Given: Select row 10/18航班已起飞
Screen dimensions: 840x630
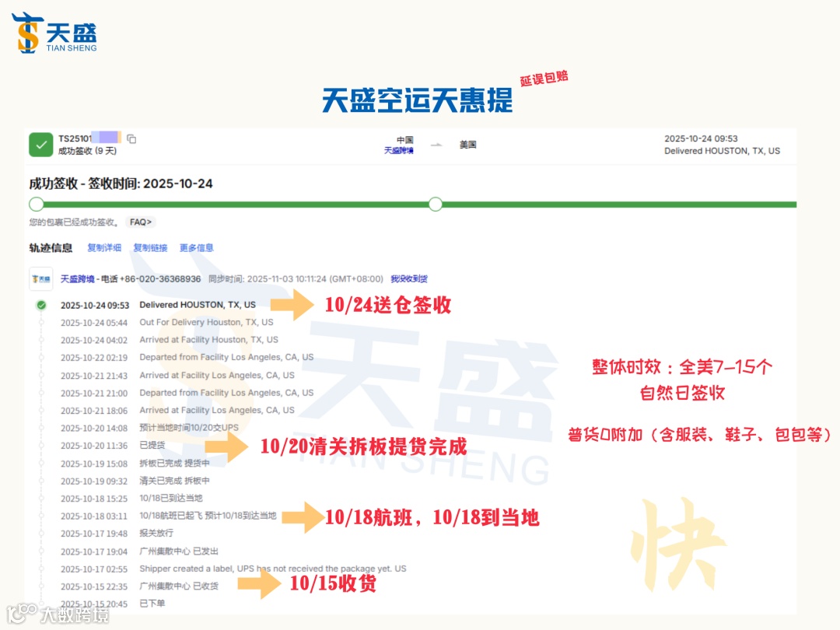Looking at the screenshot, I should click(168, 516).
